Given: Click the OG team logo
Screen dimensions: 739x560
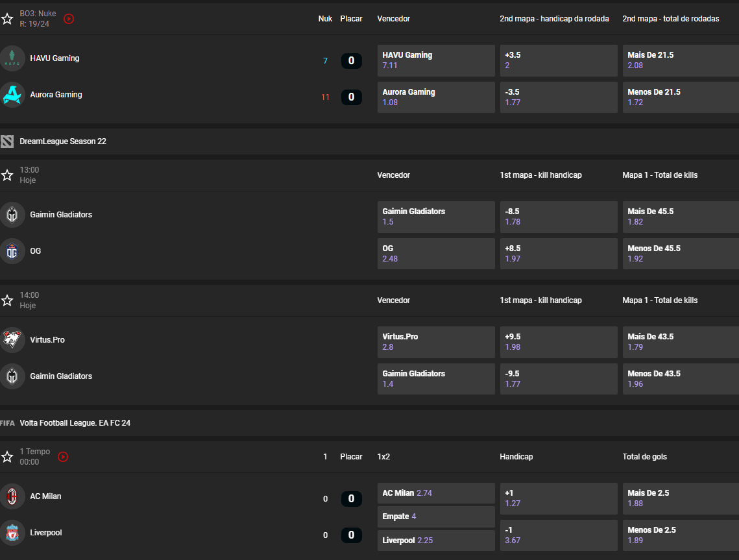Looking at the screenshot, I should (13, 251).
